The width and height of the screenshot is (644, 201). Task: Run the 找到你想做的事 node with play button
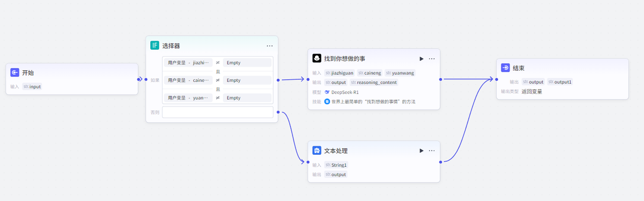[x=421, y=59]
